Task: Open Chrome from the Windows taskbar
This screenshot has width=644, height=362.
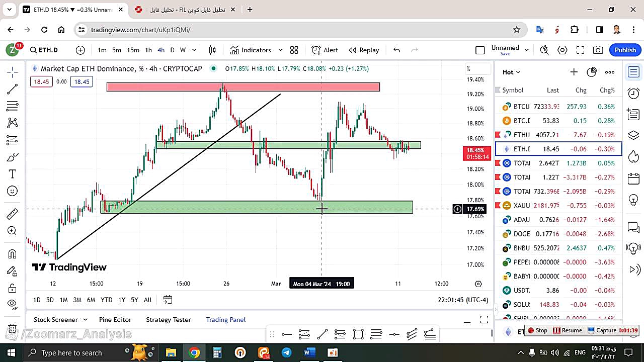Action: tap(194, 352)
